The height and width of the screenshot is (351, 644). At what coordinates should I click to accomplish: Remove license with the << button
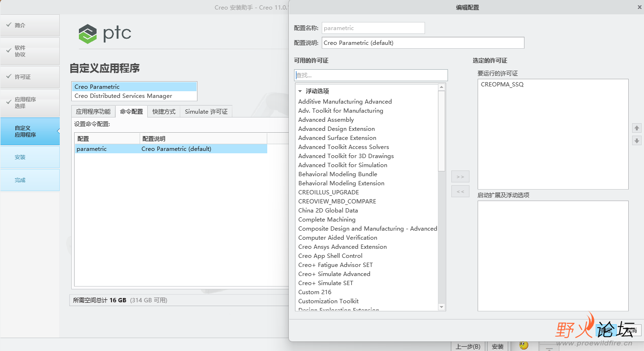[x=460, y=191]
